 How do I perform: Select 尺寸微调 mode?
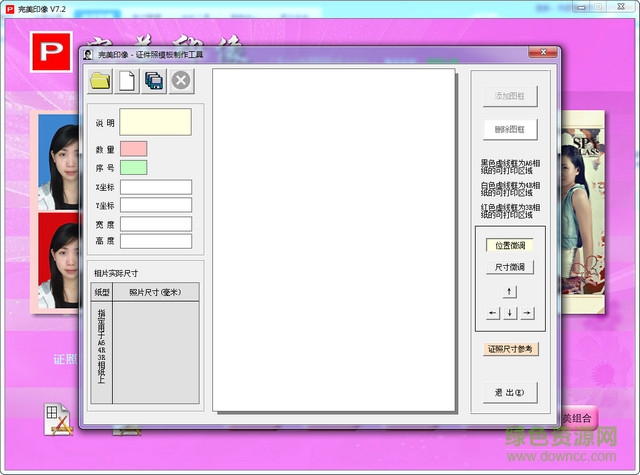point(510,267)
